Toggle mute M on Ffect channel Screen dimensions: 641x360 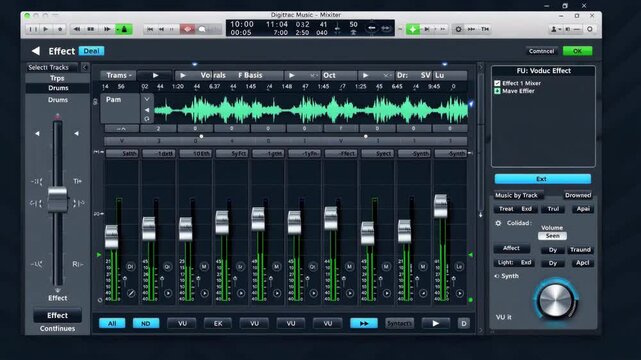(x=350, y=267)
